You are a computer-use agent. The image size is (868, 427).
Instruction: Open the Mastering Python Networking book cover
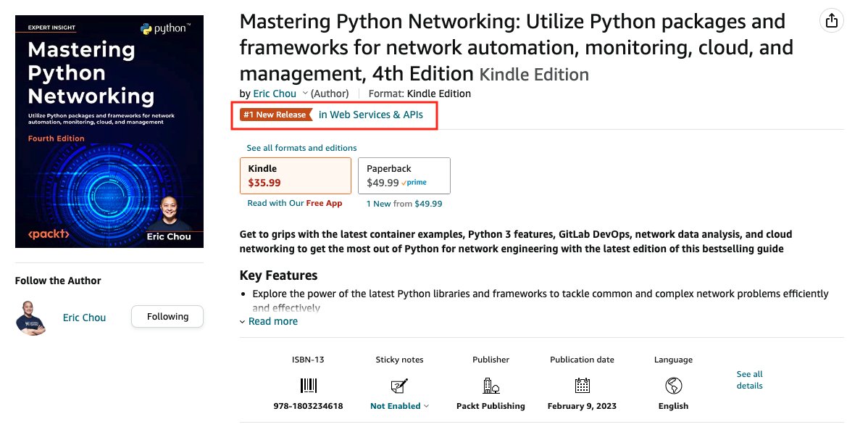tap(109, 131)
